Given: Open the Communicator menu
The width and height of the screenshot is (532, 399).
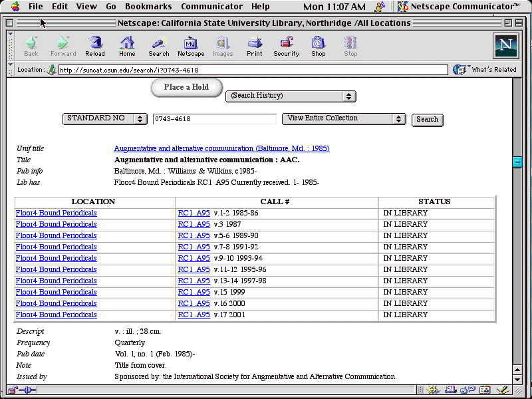Looking at the screenshot, I should [x=211, y=6].
